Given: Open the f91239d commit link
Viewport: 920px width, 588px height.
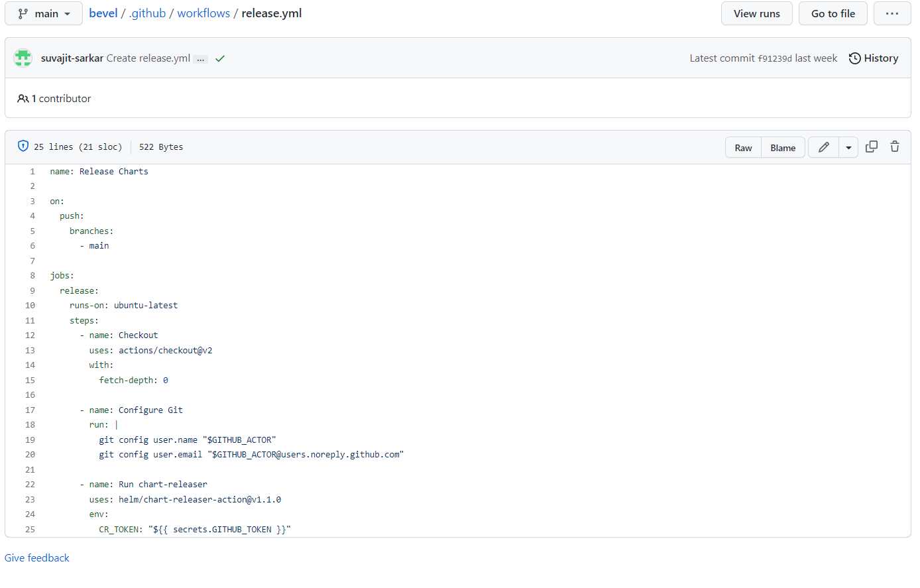Looking at the screenshot, I should 777,58.
